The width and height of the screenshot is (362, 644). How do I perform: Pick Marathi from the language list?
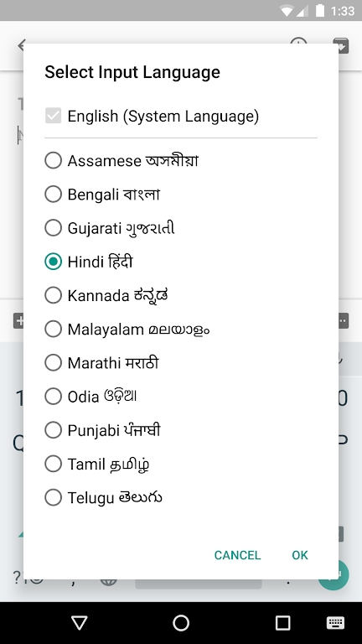54,362
